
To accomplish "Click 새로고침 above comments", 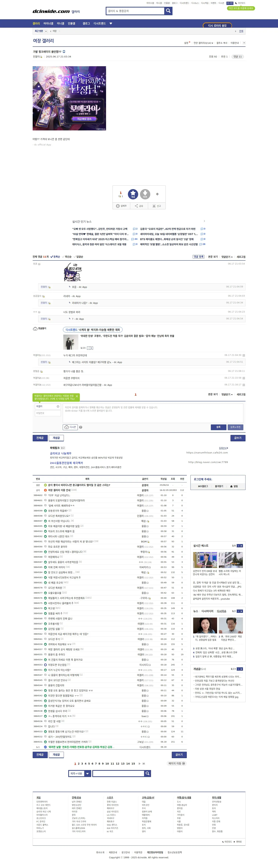I will 241,257.
